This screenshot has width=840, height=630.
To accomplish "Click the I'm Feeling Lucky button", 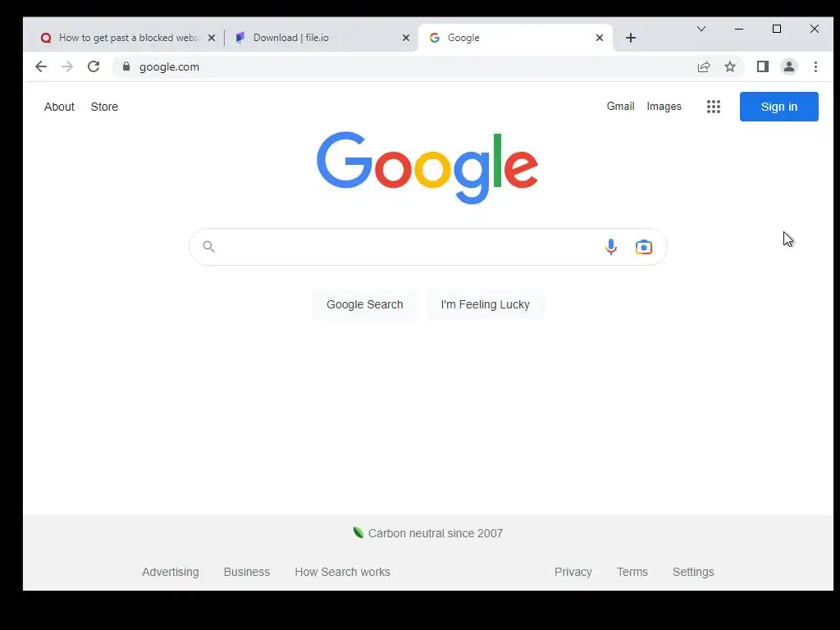I will (x=486, y=304).
